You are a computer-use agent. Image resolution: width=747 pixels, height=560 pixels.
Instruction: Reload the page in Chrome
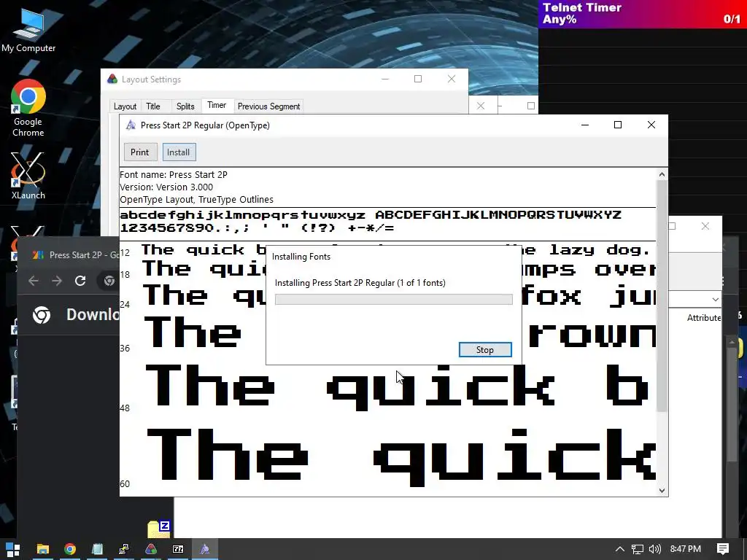click(80, 281)
